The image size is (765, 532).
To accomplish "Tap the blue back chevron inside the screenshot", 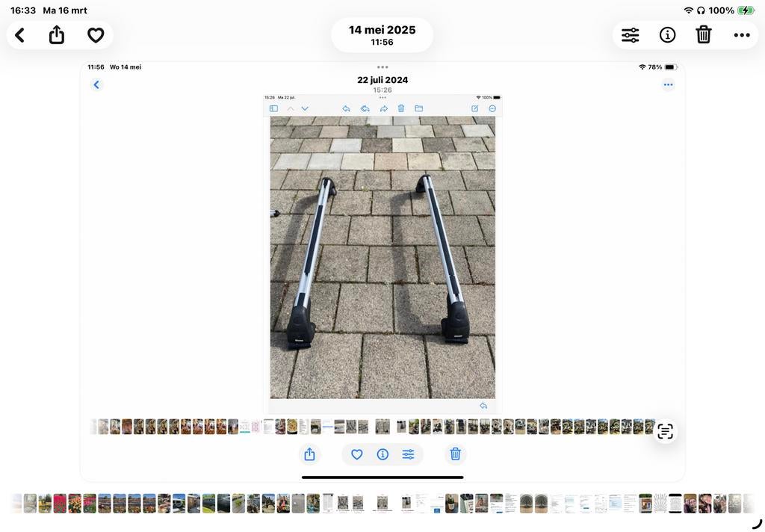I will click(x=96, y=85).
